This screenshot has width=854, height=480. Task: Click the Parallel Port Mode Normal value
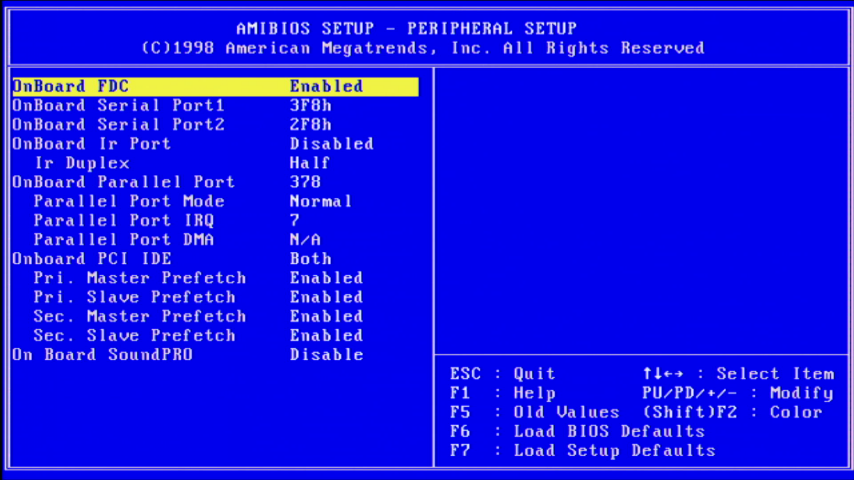(x=320, y=201)
